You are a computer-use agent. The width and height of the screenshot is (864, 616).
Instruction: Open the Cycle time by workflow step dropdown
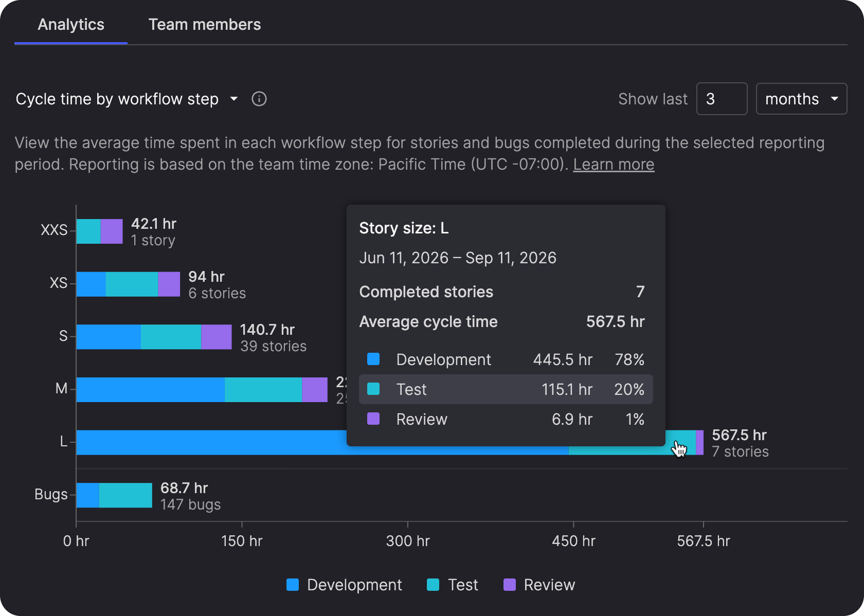[127, 99]
